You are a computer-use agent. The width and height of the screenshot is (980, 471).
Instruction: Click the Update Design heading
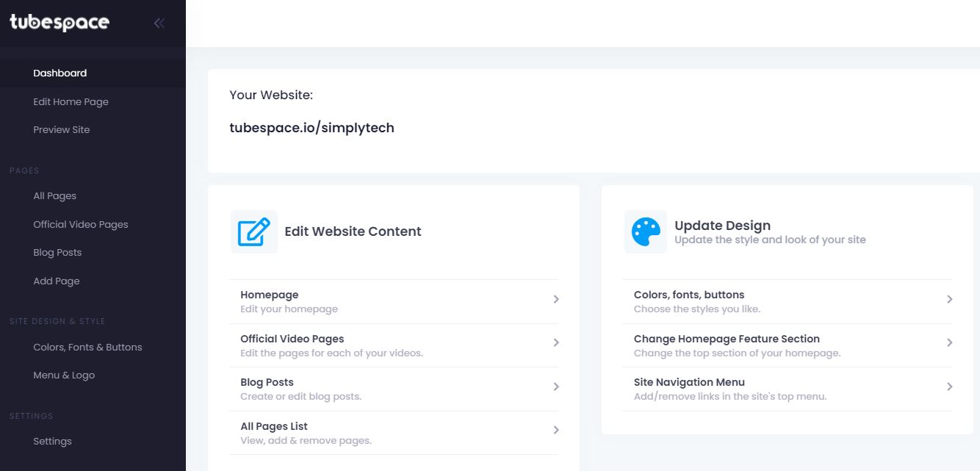[x=722, y=226]
